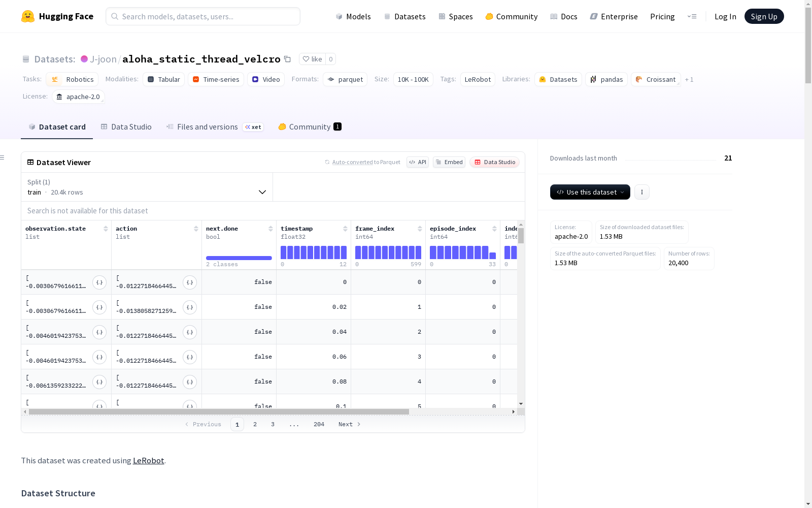Open the more-navigation menu icon in header

click(x=692, y=16)
